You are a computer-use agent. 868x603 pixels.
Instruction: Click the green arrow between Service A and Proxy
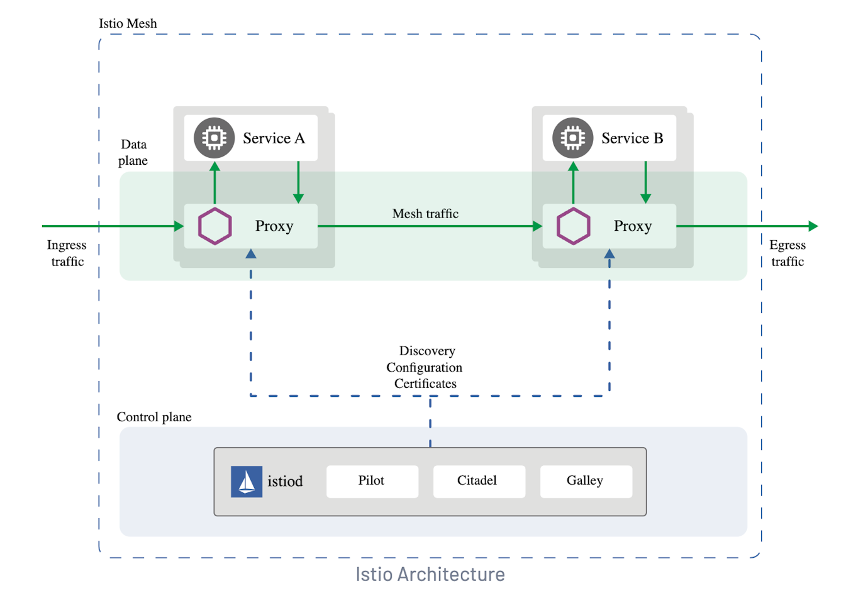click(214, 182)
